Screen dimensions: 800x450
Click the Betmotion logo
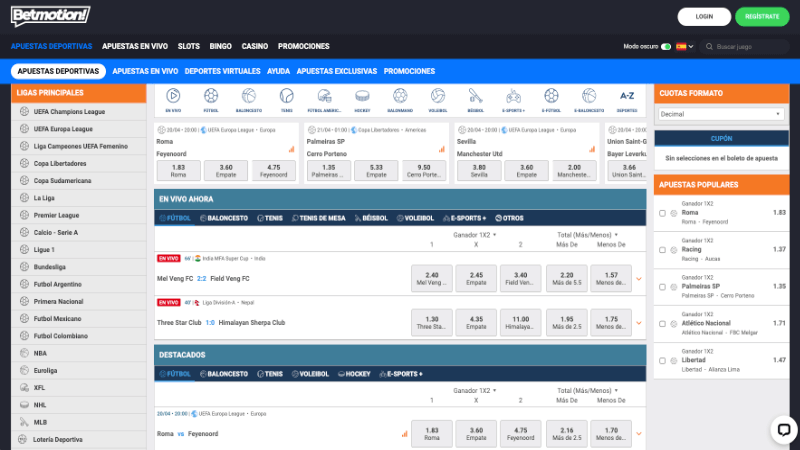click(50, 16)
